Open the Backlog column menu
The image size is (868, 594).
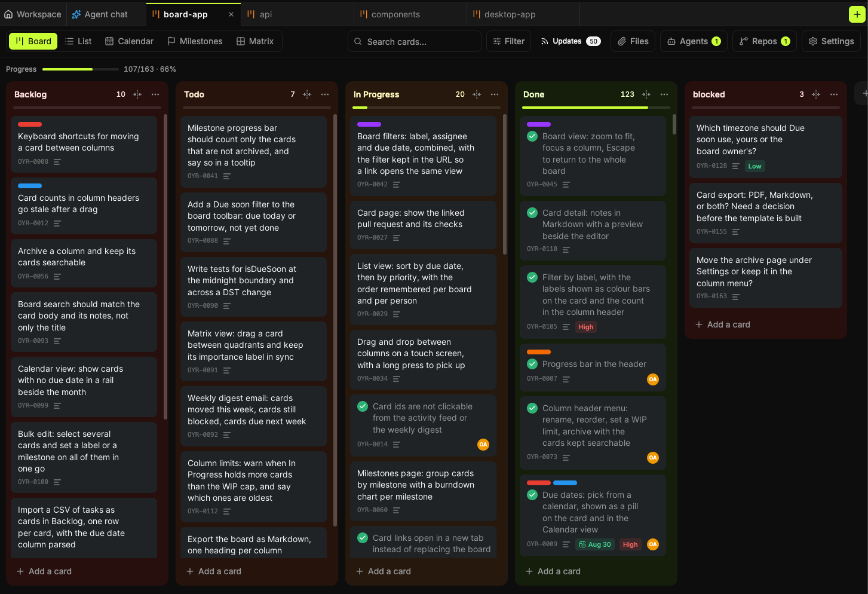coord(155,94)
